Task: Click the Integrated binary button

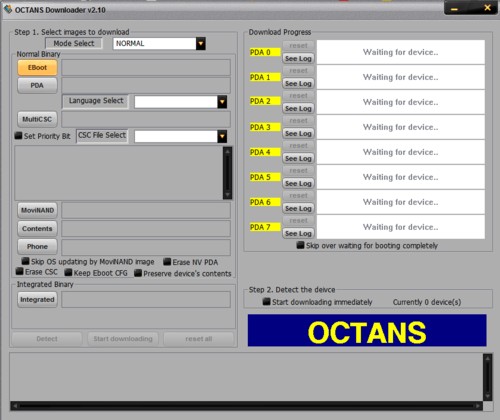Action: click(x=37, y=299)
